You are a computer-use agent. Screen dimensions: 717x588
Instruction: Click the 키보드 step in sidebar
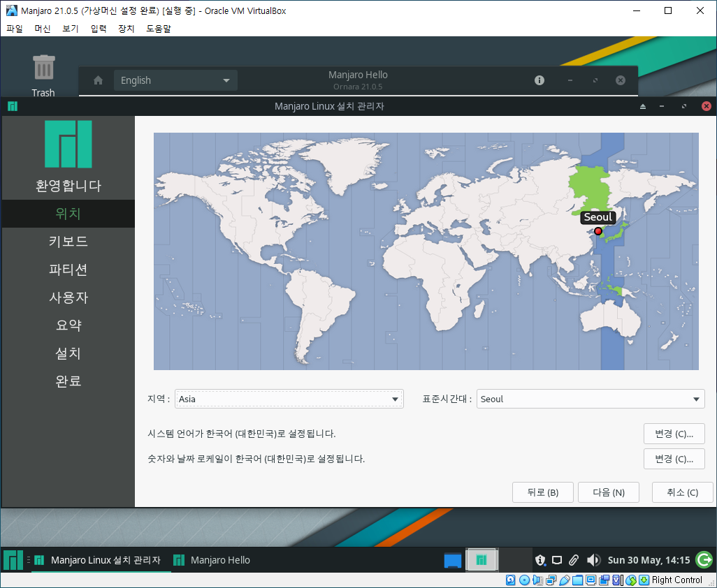point(68,241)
